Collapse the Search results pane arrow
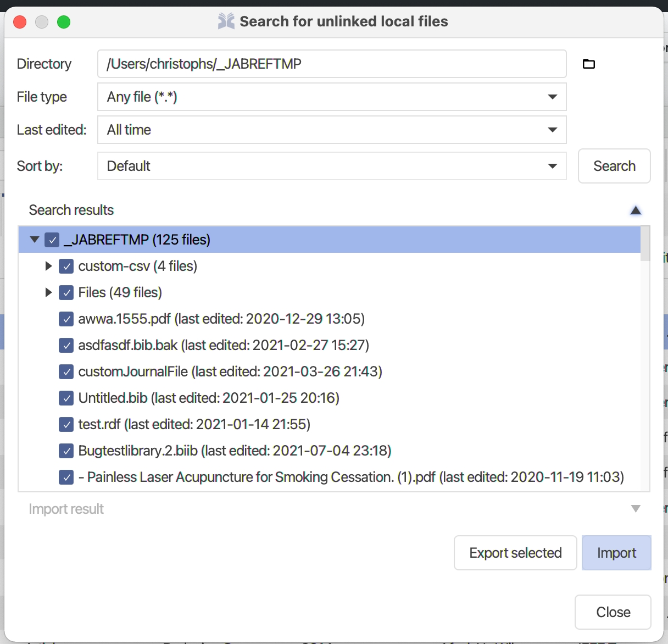The height and width of the screenshot is (644, 668). (x=636, y=210)
